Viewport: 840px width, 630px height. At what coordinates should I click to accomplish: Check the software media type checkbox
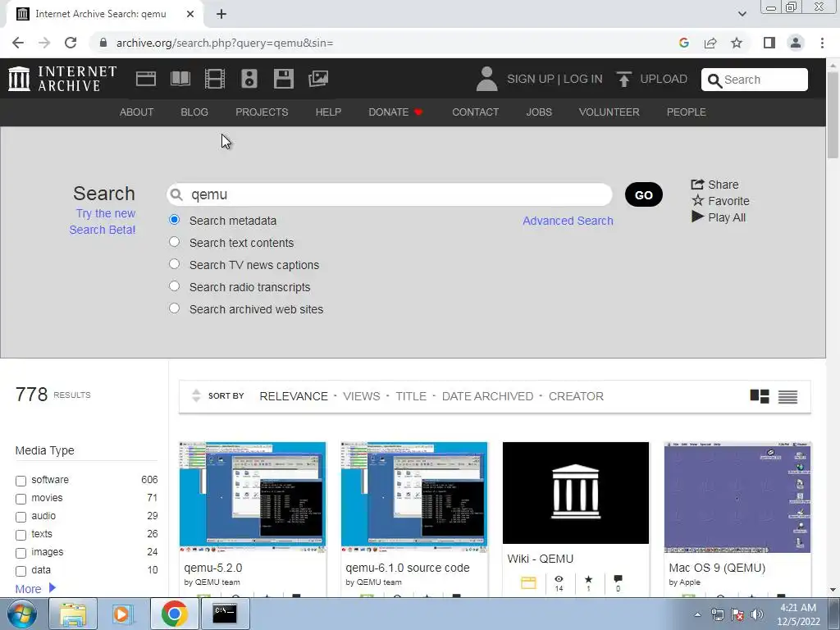21,481
